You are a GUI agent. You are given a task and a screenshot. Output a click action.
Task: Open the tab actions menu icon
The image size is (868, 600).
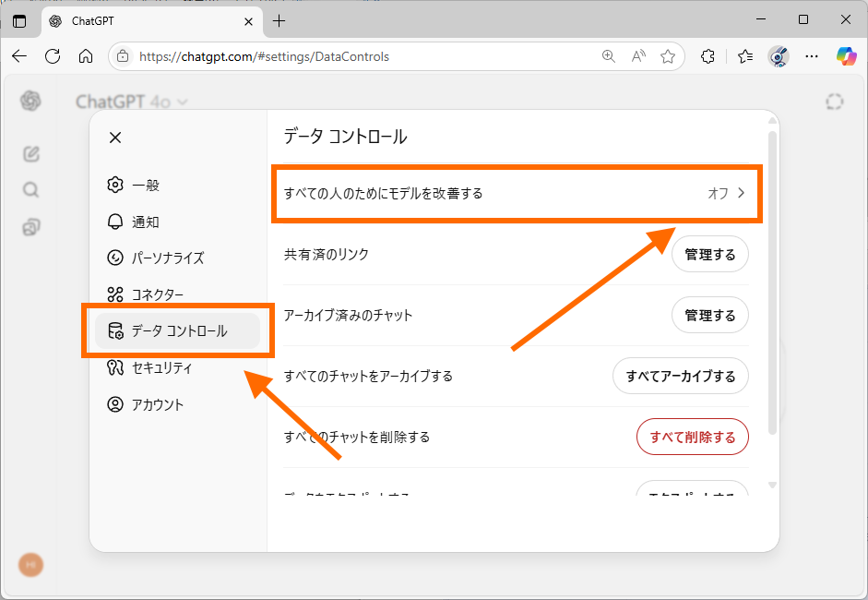coord(19,21)
